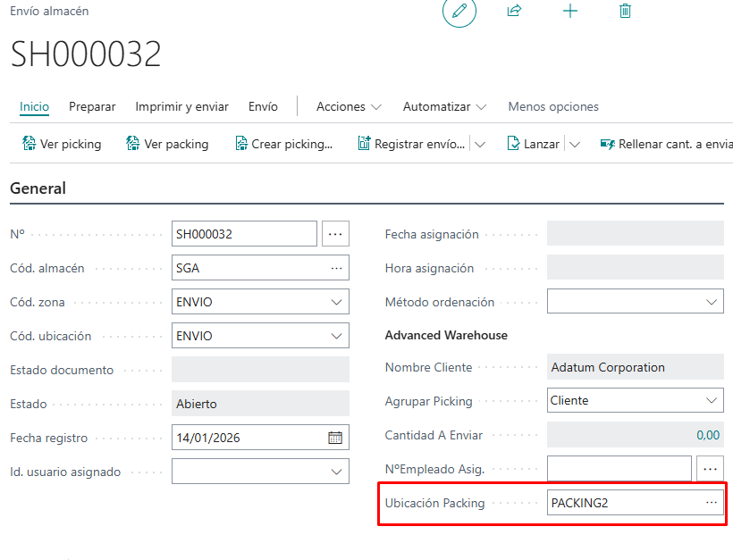733x560 pixels.
Task: Expand the Cód. zona dropdown
Action: tap(336, 302)
